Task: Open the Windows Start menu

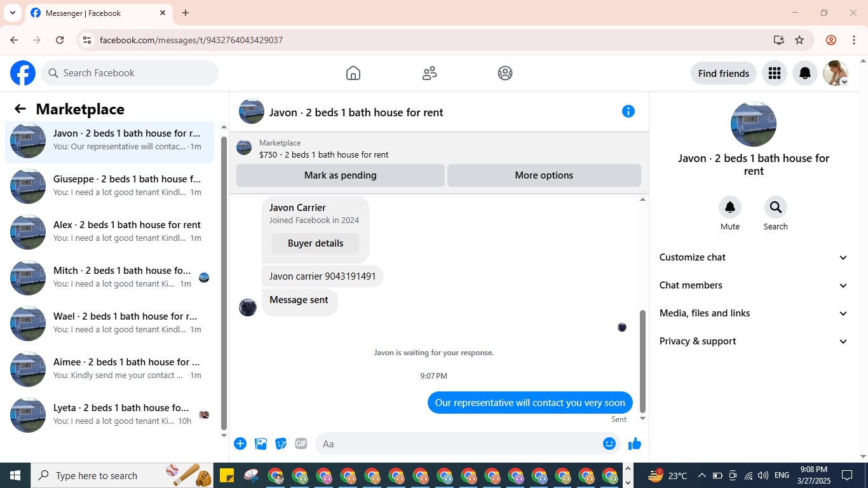Action: (x=15, y=475)
